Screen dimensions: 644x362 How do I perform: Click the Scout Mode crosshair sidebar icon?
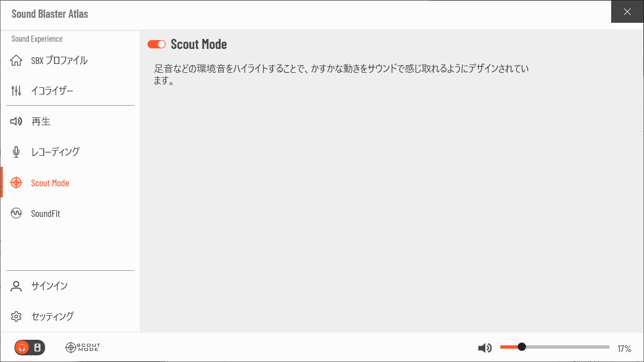(x=16, y=182)
